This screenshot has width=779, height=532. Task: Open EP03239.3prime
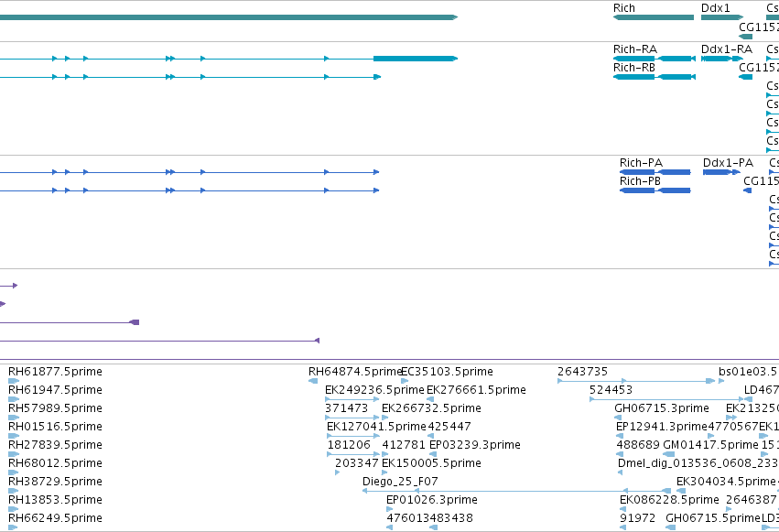pos(474,445)
